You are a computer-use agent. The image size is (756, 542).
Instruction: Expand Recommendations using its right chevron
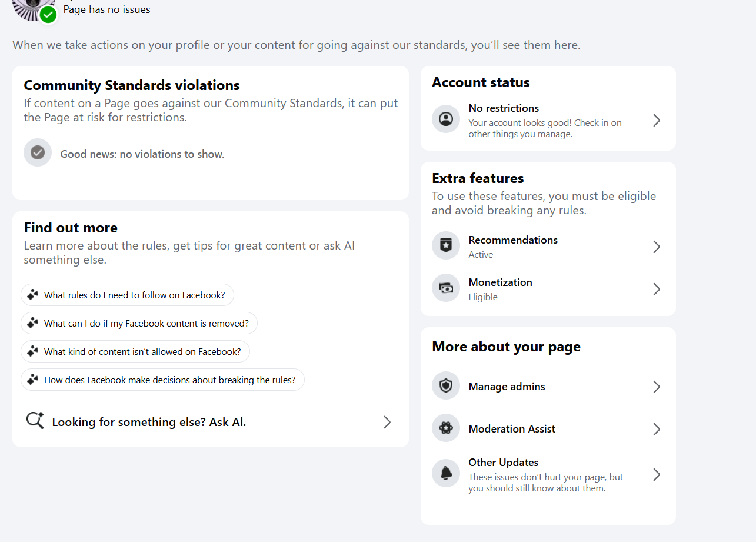click(x=657, y=247)
